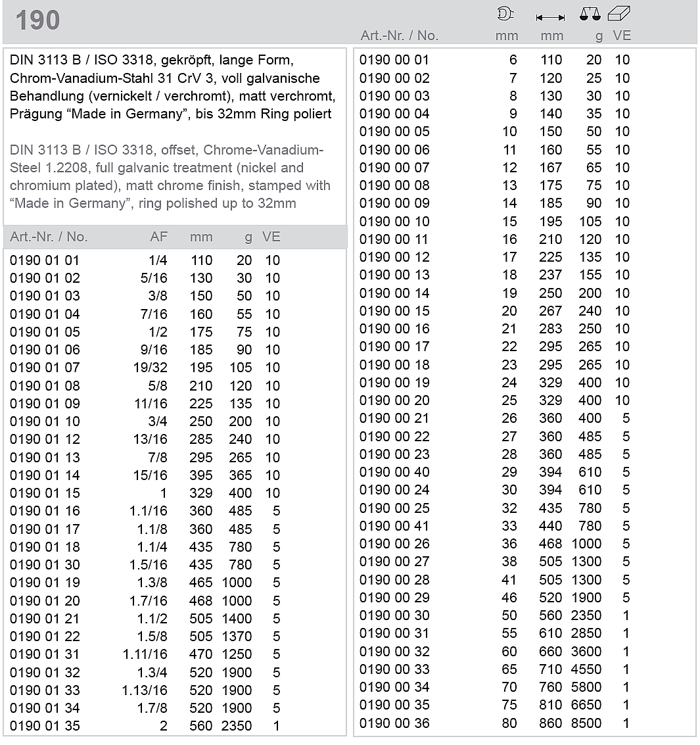Viewport: 700px width, 745px height.
Task: Click article 0190 00 36 row
Action: (394, 723)
